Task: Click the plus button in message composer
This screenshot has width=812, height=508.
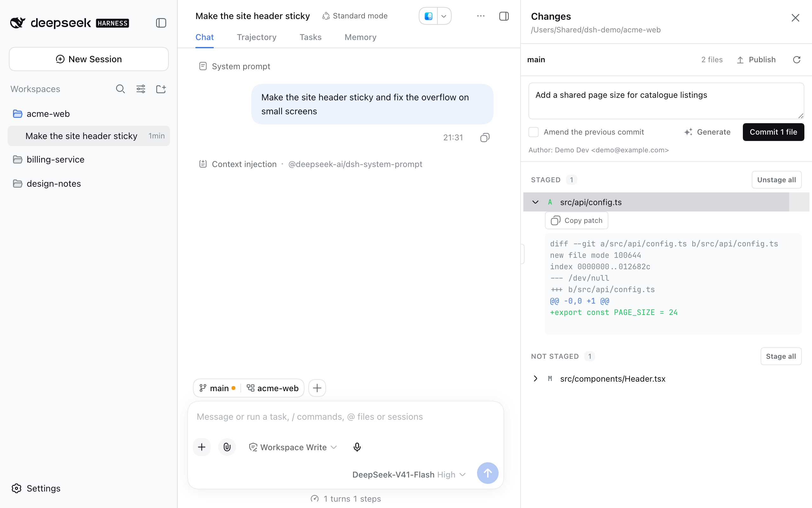Action: [202, 447]
